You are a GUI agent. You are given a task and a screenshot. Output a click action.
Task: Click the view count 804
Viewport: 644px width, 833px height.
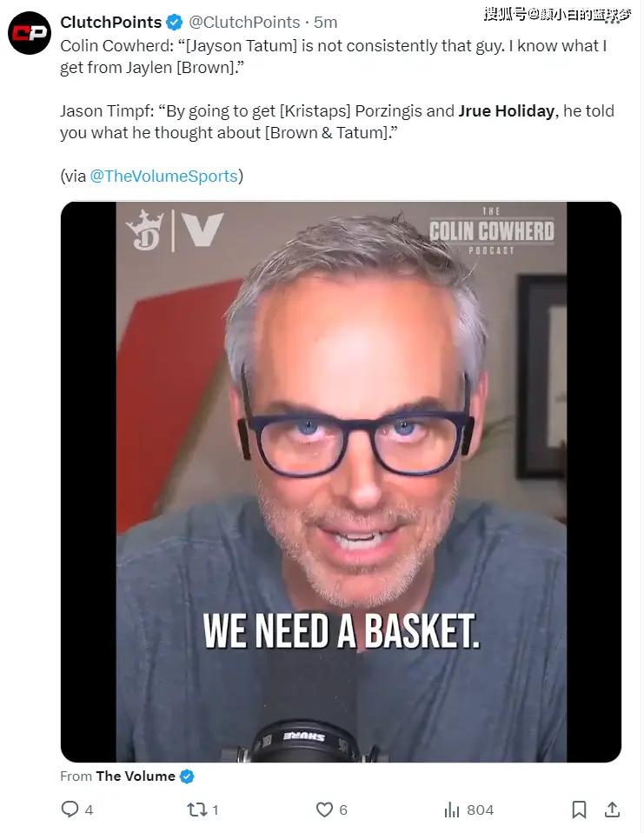pos(480,810)
